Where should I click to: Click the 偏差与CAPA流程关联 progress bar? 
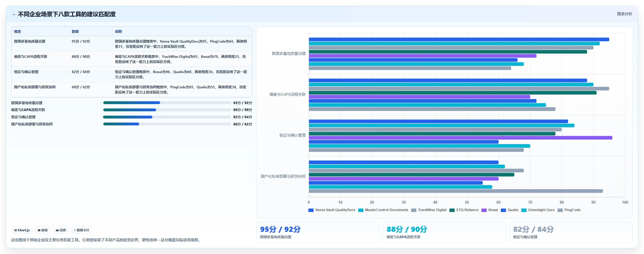(167, 110)
